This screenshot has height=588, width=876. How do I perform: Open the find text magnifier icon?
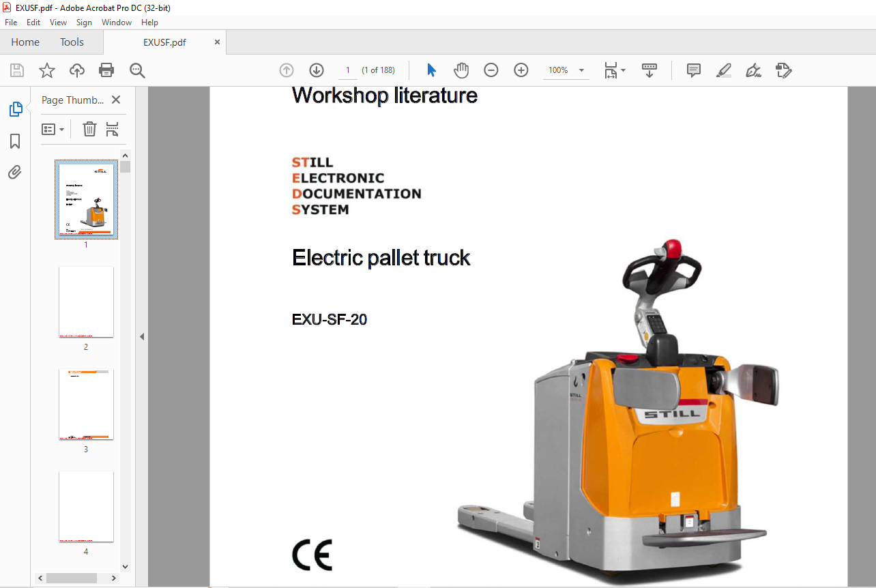(x=137, y=70)
